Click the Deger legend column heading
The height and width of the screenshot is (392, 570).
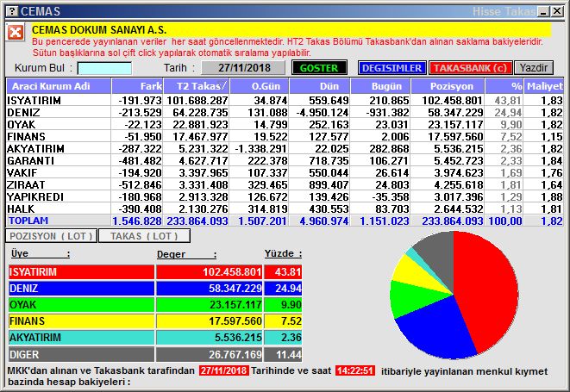click(x=186, y=254)
